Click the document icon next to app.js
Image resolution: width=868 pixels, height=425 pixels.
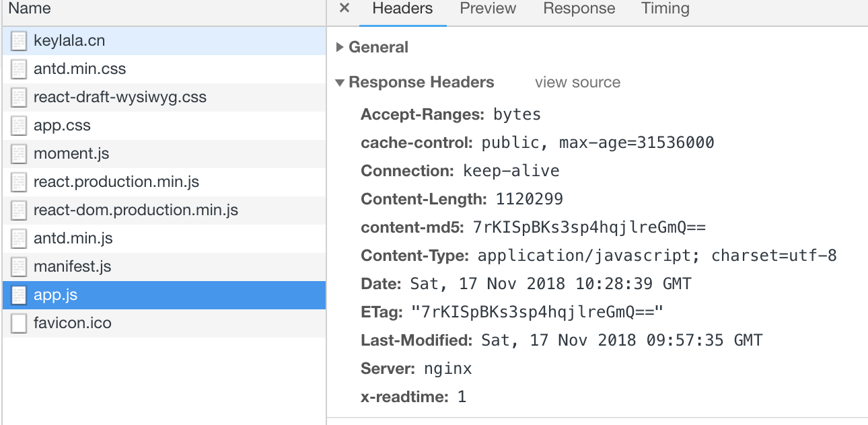click(17, 295)
